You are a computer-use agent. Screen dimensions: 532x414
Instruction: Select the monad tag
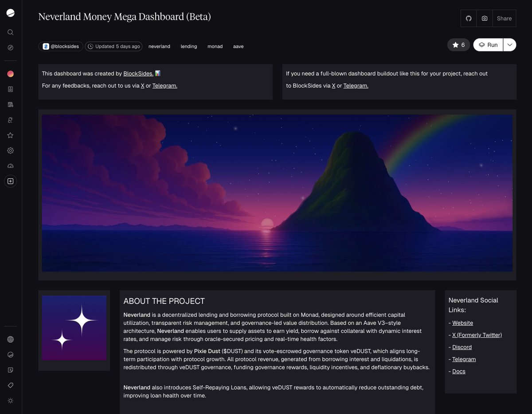coord(215,46)
